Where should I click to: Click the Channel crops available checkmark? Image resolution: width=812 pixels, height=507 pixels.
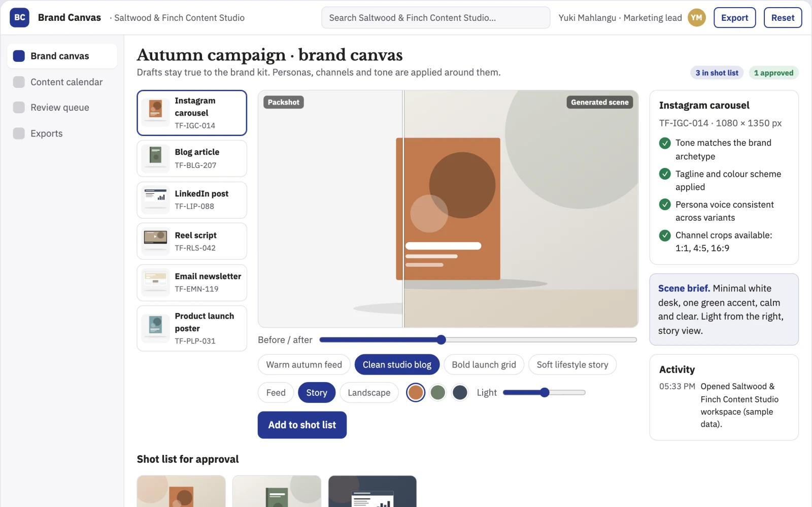[x=665, y=235]
